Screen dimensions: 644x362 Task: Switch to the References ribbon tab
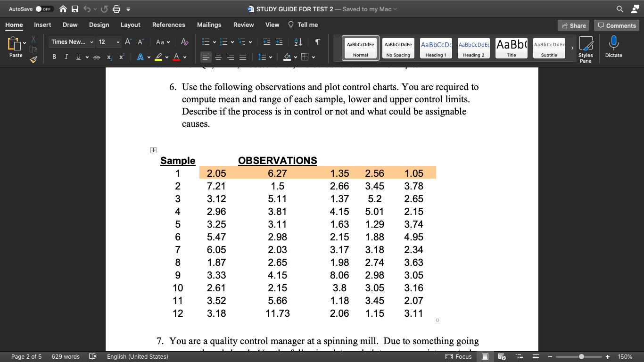click(x=168, y=25)
